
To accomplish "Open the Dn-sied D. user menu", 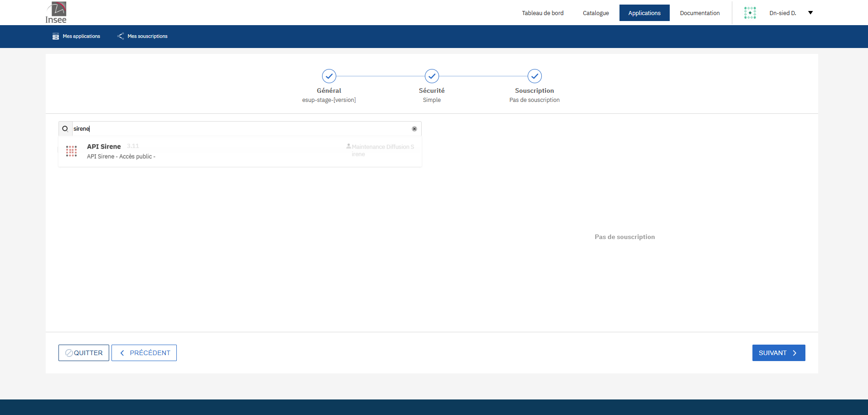I will 783,13.
